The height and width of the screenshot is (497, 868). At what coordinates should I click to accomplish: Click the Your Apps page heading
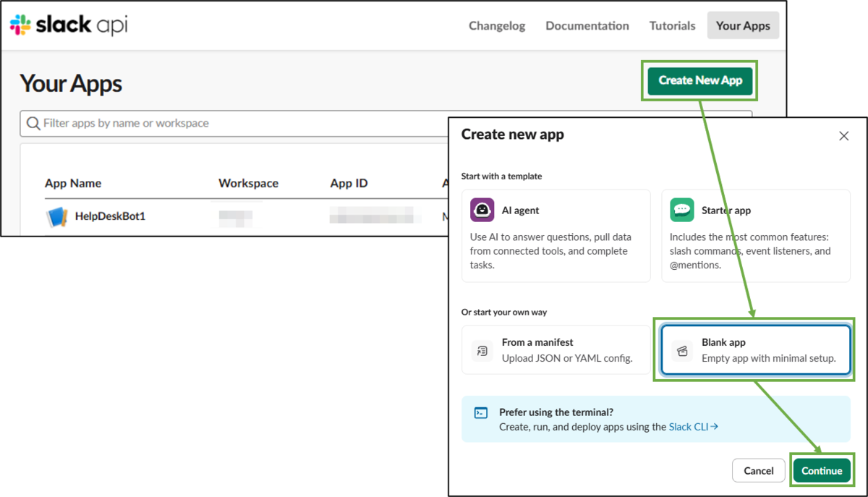[71, 84]
